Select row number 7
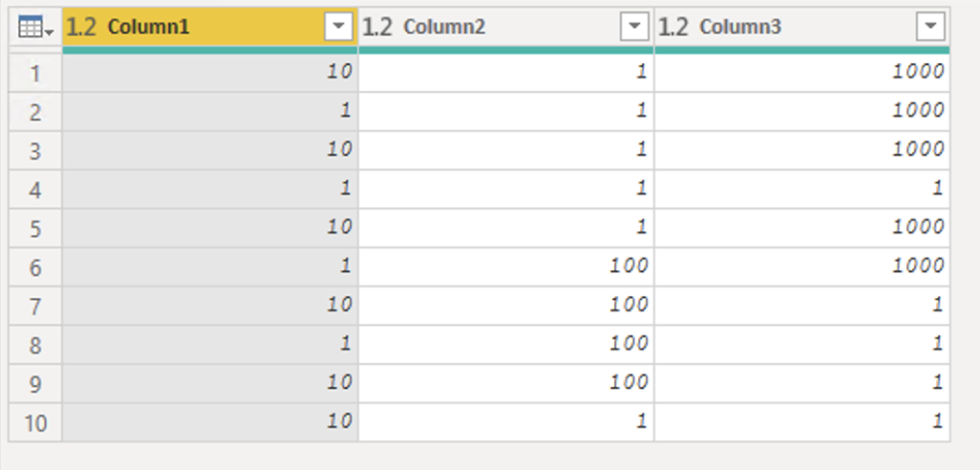 tap(35, 307)
